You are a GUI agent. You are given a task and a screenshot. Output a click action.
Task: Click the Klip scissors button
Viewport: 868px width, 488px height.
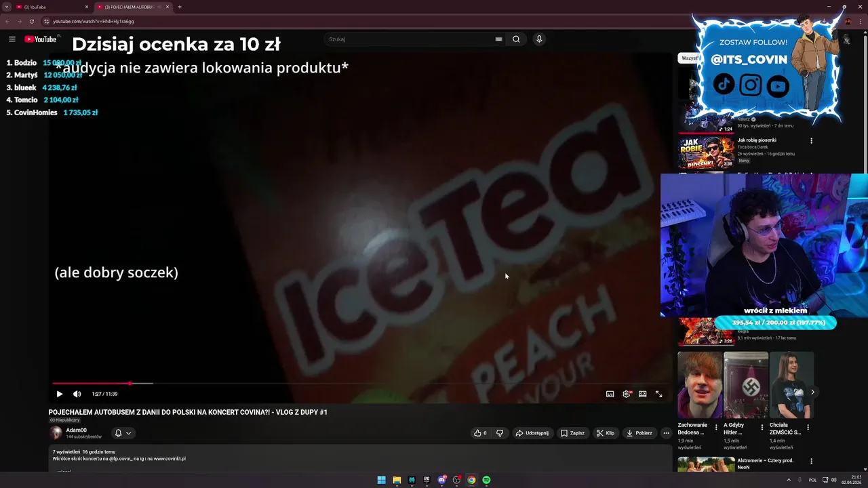coord(606,433)
